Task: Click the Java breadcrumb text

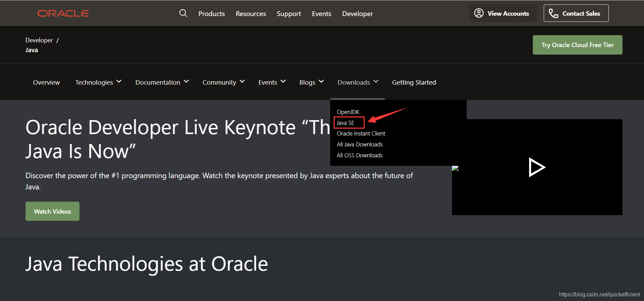Action: point(32,50)
